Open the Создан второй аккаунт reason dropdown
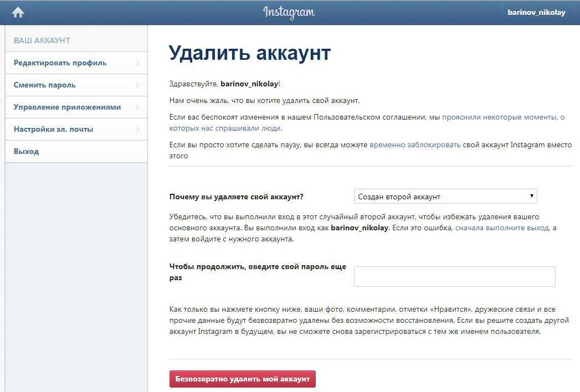Screen dimensions: 580x392 (x=445, y=197)
